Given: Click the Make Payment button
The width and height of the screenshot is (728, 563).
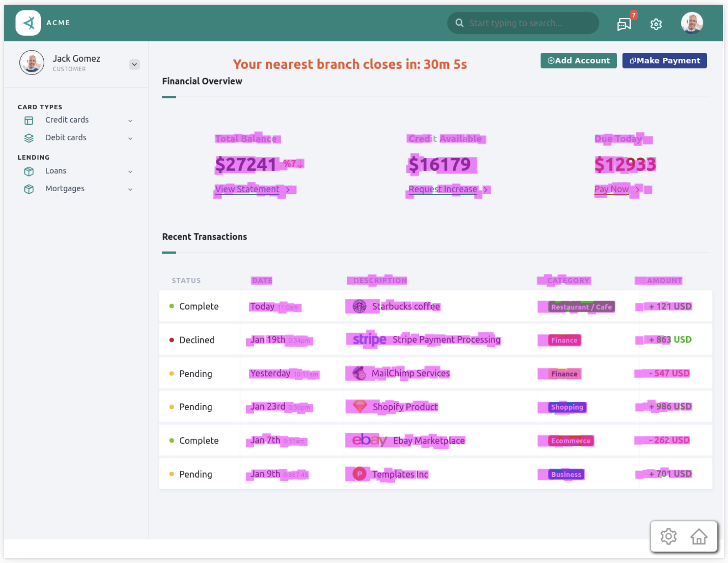Looking at the screenshot, I should point(664,61).
